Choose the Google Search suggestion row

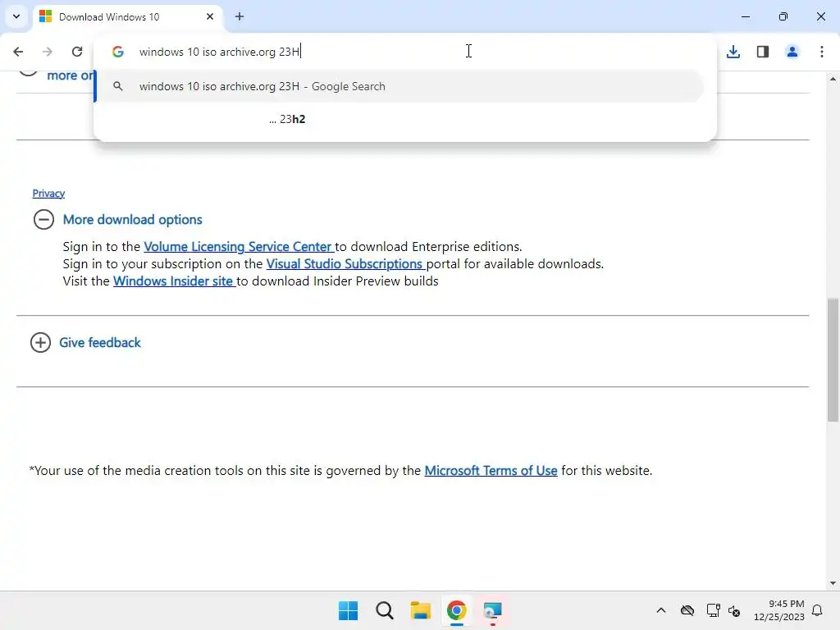pyautogui.click(x=399, y=86)
